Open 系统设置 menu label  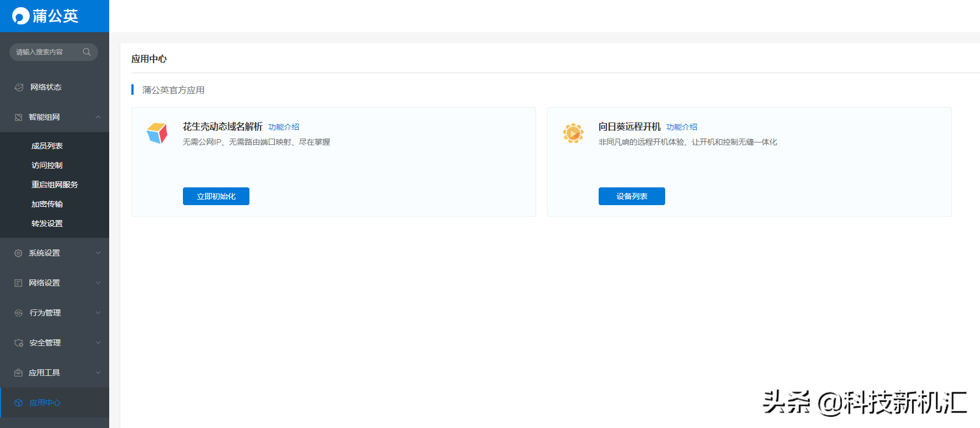pyautogui.click(x=44, y=253)
